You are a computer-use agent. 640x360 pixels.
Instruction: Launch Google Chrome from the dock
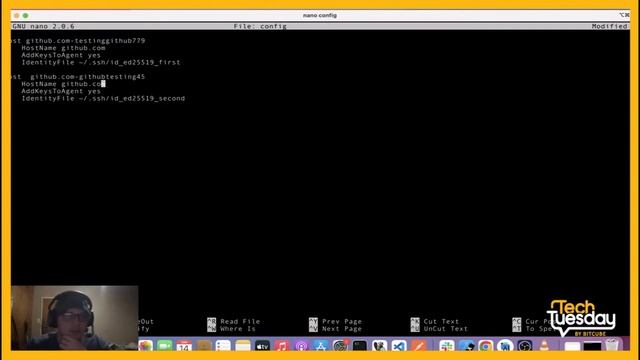pyautogui.click(x=485, y=346)
